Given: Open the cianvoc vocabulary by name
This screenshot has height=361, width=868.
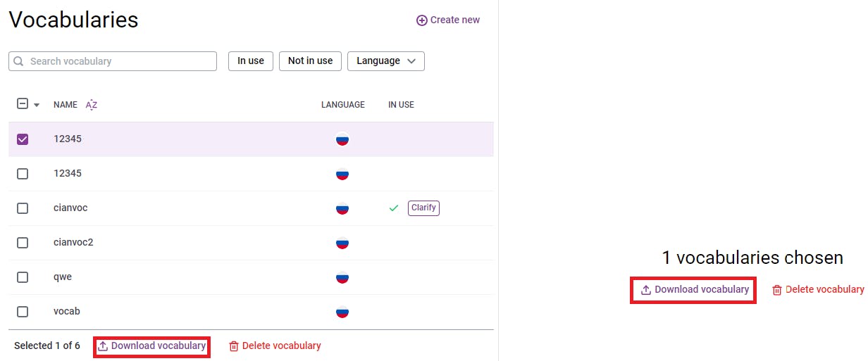Looking at the screenshot, I should click(x=70, y=208).
